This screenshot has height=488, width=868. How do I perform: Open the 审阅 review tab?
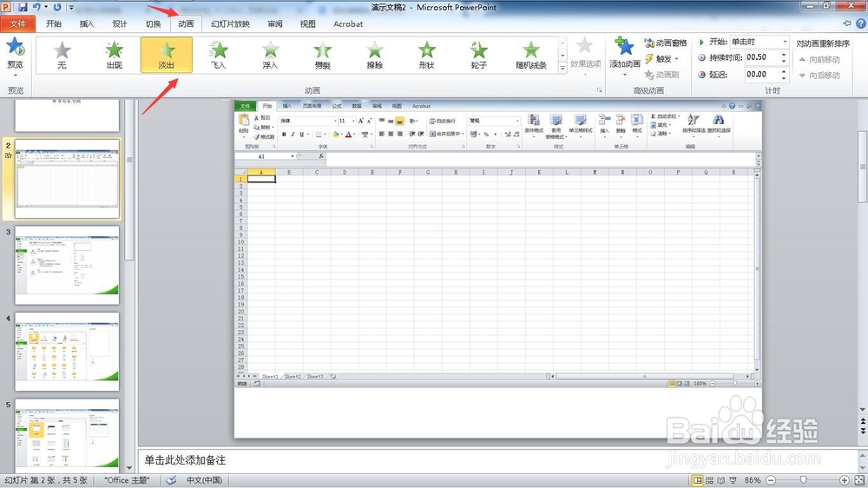(275, 23)
